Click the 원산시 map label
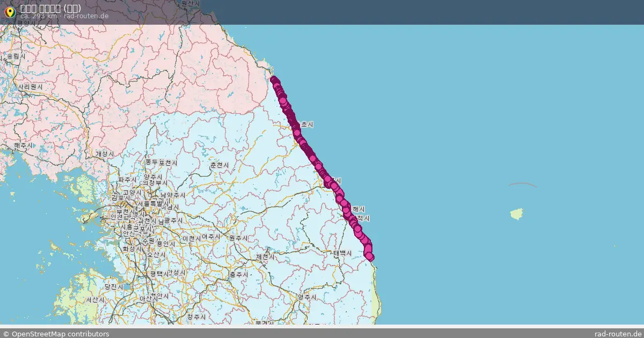This screenshot has height=338, width=644. (x=191, y=4)
